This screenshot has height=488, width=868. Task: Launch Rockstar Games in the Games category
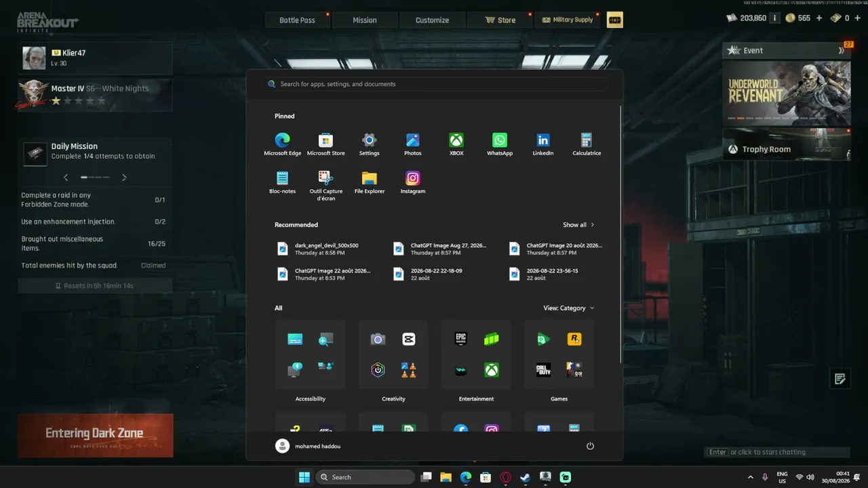(574, 339)
